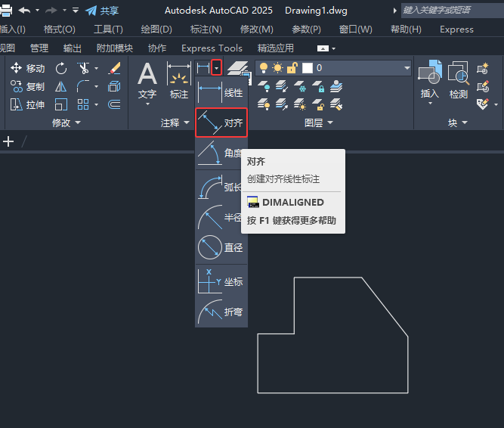The height and width of the screenshot is (428, 504).
Task: Click the Plot printer icon
Action: 6,11
